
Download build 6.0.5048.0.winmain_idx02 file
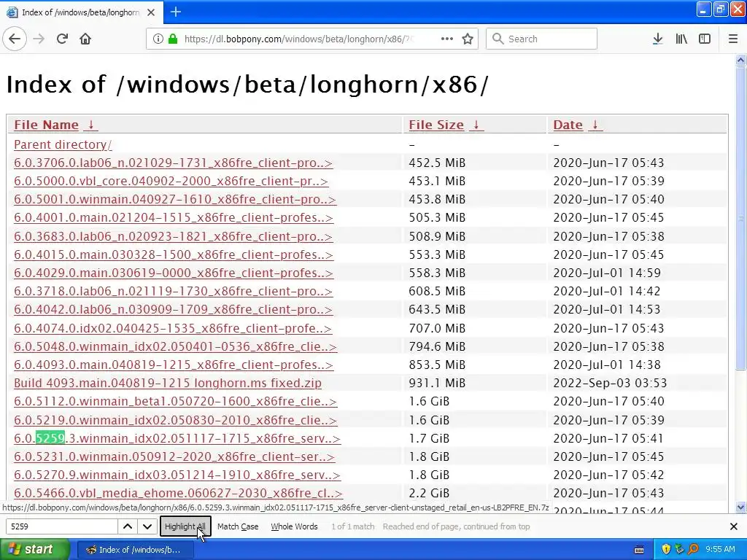tap(175, 346)
